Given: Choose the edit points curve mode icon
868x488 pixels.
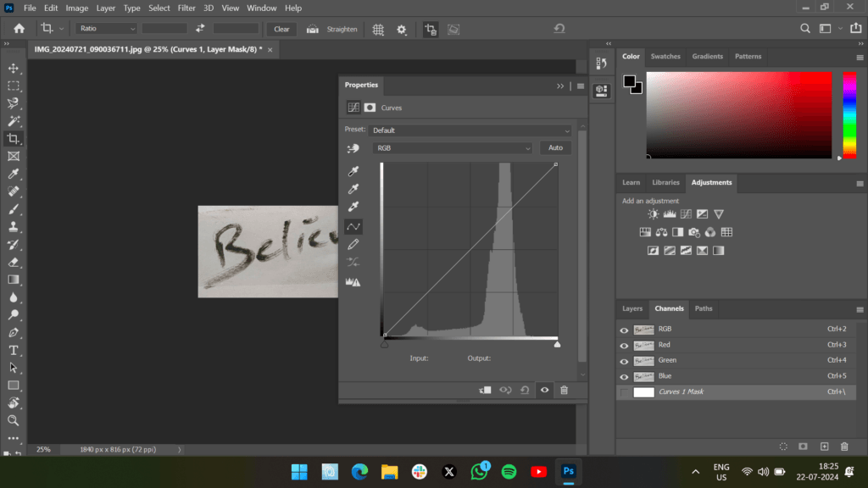Looking at the screenshot, I should tap(353, 226).
